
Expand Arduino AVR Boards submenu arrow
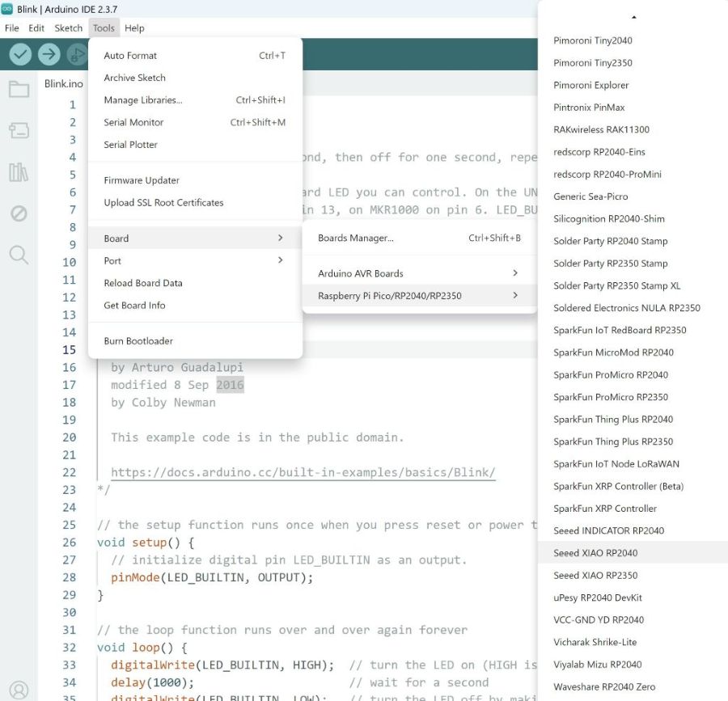(515, 272)
